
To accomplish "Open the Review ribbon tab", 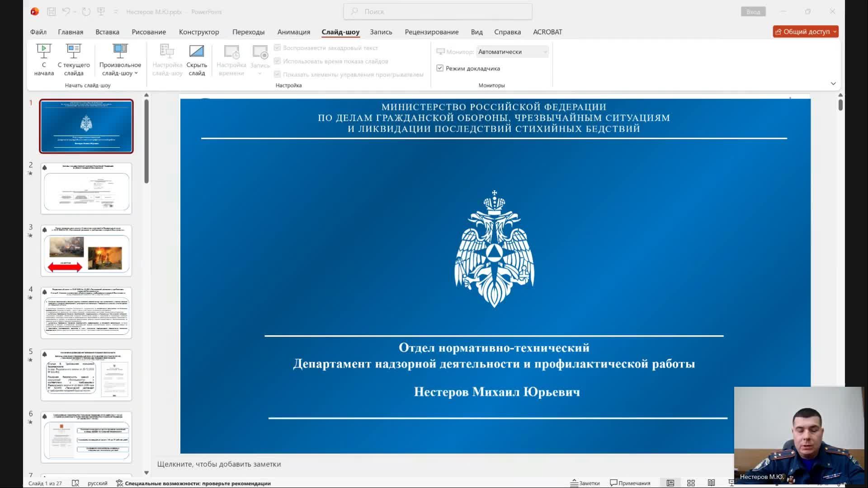I will coord(431,32).
